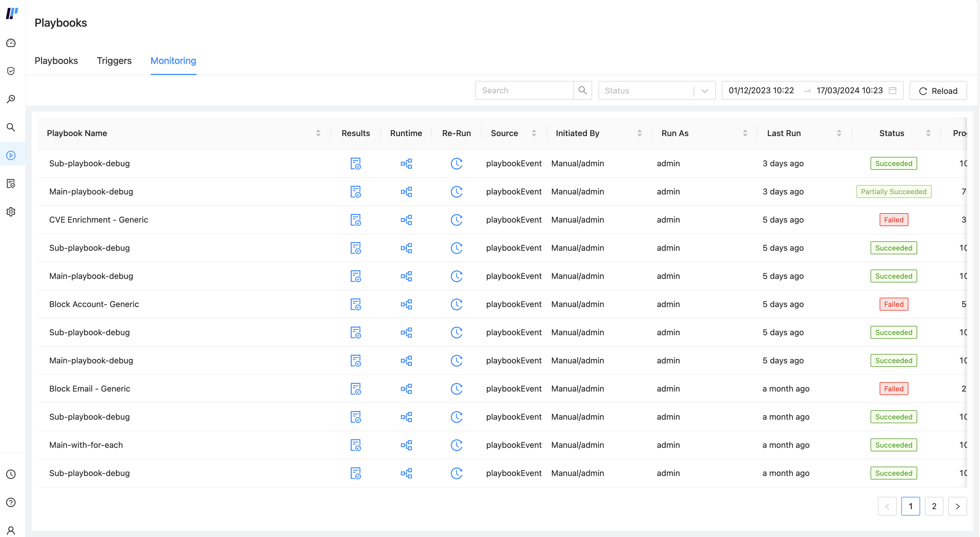Image resolution: width=980 pixels, height=537 pixels.
Task: Open the shield icon in sidebar
Action: tap(11, 71)
